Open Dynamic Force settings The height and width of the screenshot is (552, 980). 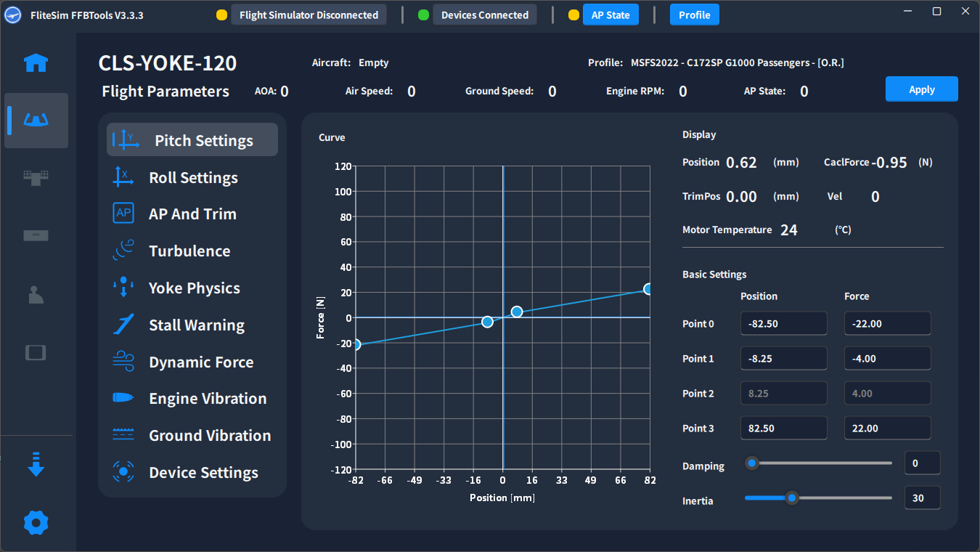[201, 362]
